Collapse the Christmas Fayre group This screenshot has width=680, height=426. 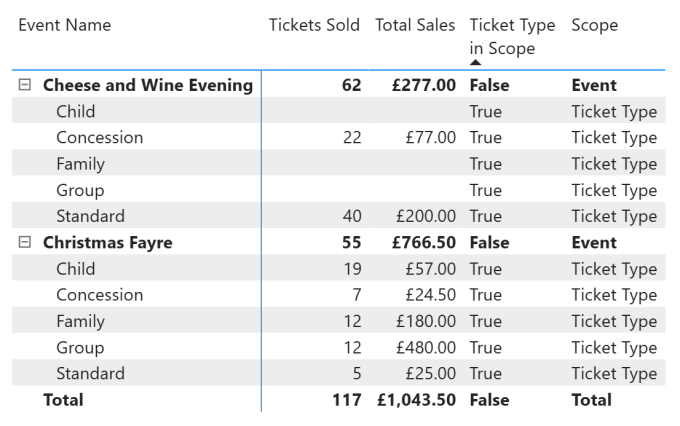[x=25, y=242]
